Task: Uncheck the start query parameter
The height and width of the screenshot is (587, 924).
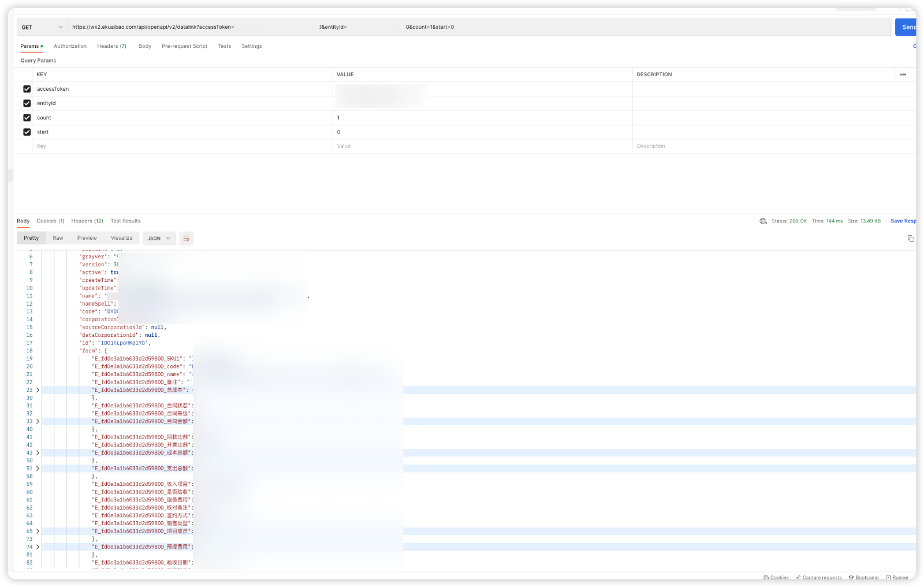Action: point(27,132)
